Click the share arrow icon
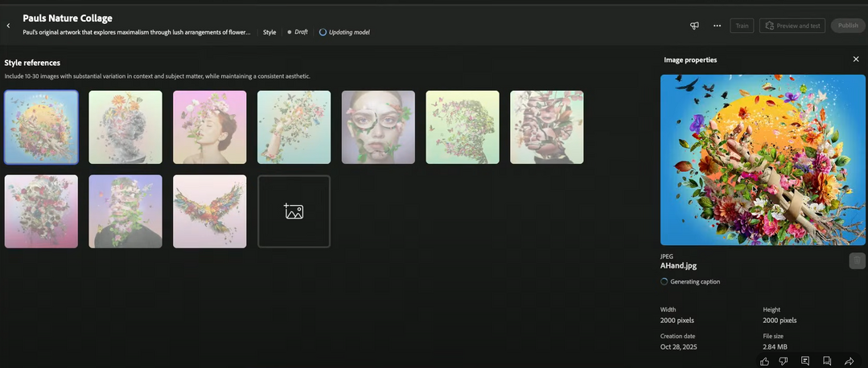This screenshot has width=868, height=368. click(x=849, y=361)
